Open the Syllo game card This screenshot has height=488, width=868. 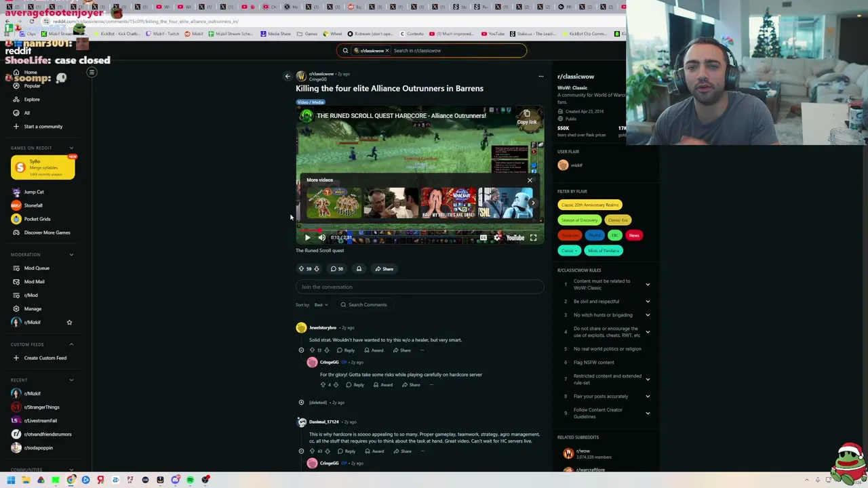[x=43, y=167]
